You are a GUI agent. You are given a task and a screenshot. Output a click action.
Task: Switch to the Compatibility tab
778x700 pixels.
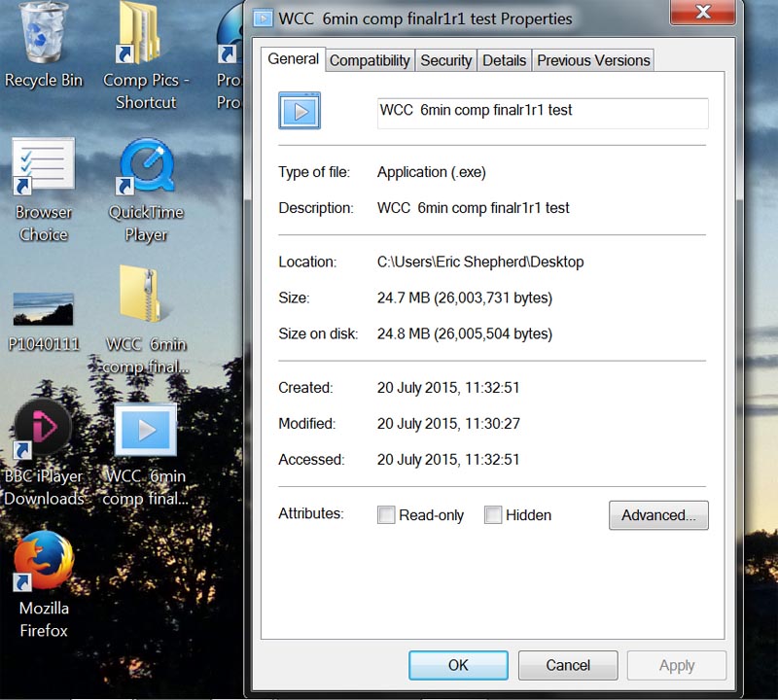point(370,60)
